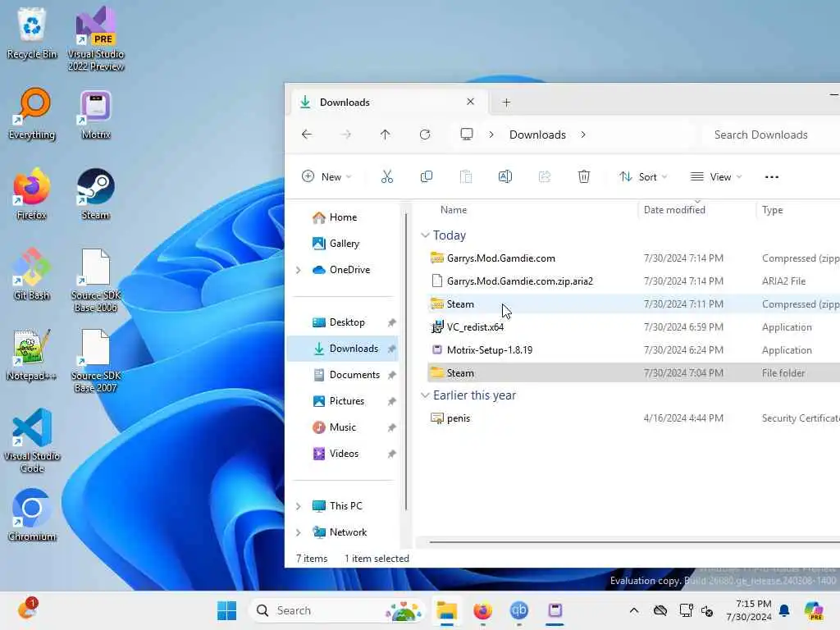Show hidden system tray icons

point(634,610)
